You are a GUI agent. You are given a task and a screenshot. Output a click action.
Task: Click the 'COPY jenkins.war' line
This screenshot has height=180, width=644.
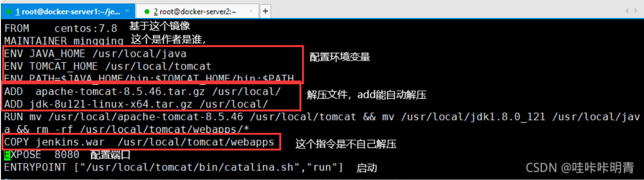click(x=139, y=142)
